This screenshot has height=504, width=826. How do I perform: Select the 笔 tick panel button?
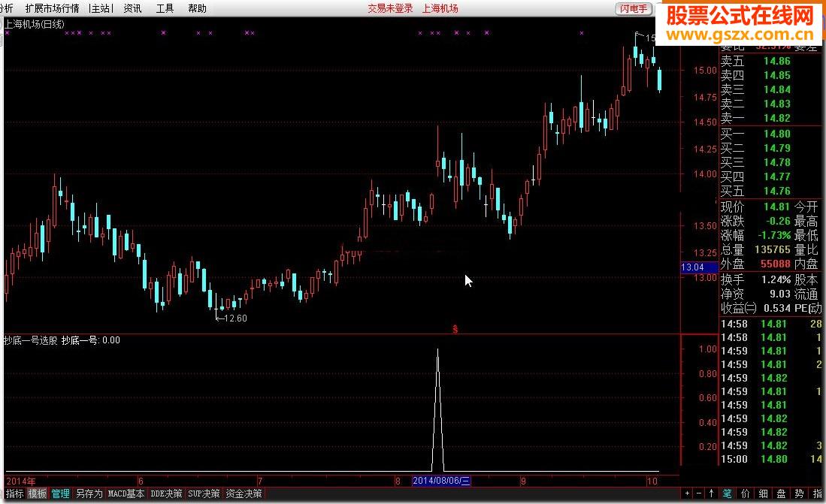(x=727, y=493)
